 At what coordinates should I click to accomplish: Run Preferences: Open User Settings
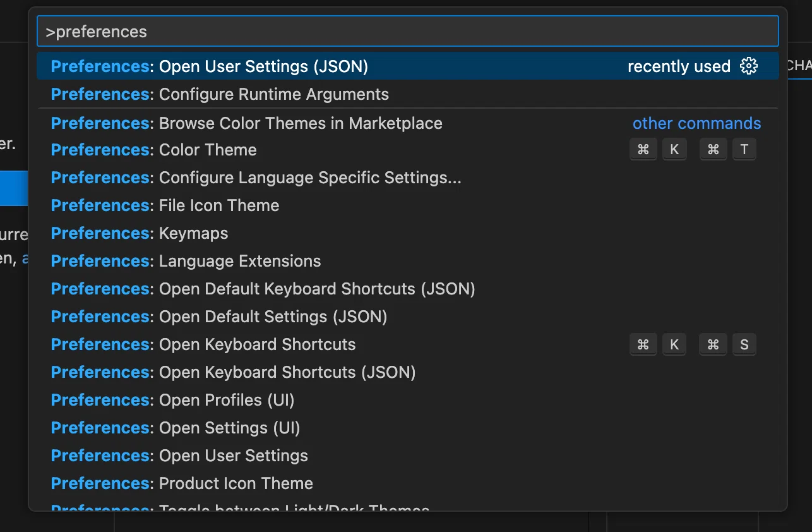[x=408, y=456]
